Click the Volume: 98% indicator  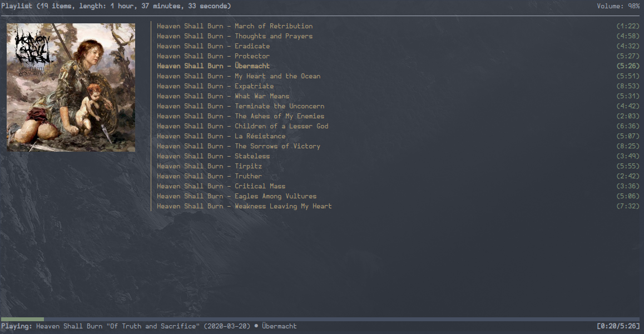click(618, 6)
